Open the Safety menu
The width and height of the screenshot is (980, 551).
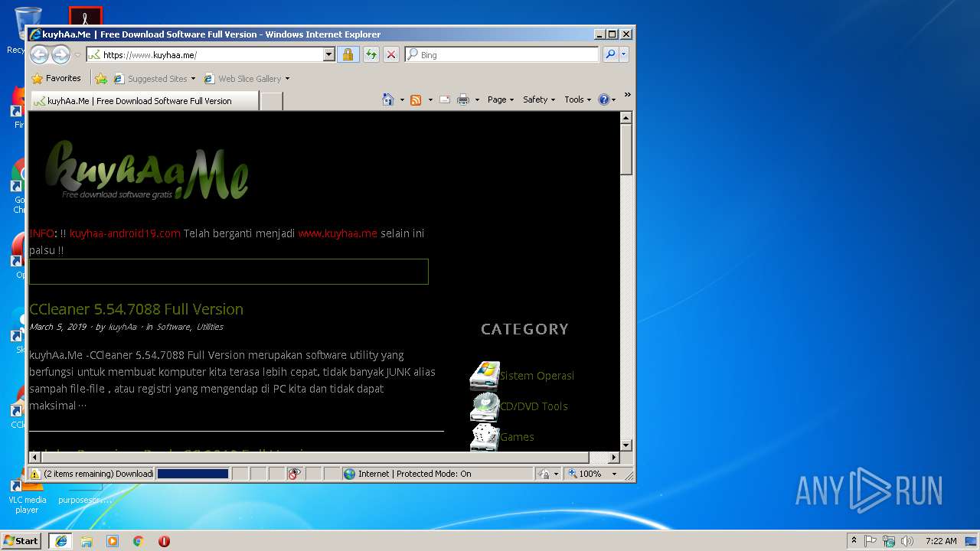point(539,99)
